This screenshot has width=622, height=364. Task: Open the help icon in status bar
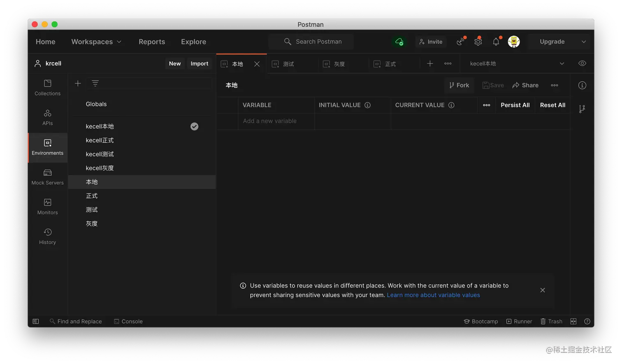click(x=587, y=321)
